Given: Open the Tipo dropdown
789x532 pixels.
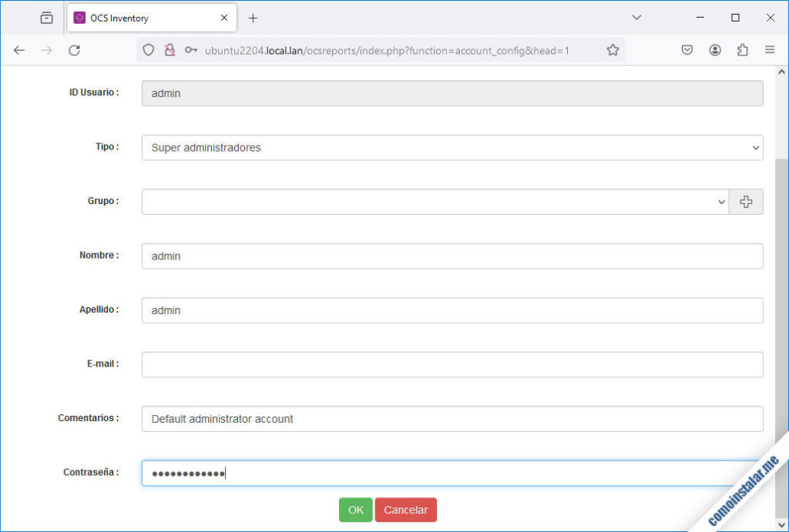Looking at the screenshot, I should [452, 147].
